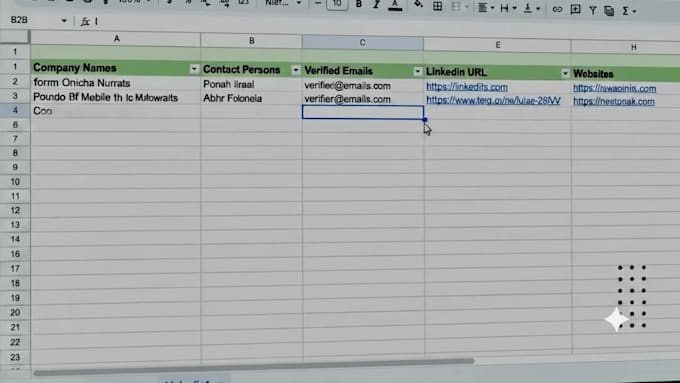
Task: Select column A header
Action: click(116, 39)
